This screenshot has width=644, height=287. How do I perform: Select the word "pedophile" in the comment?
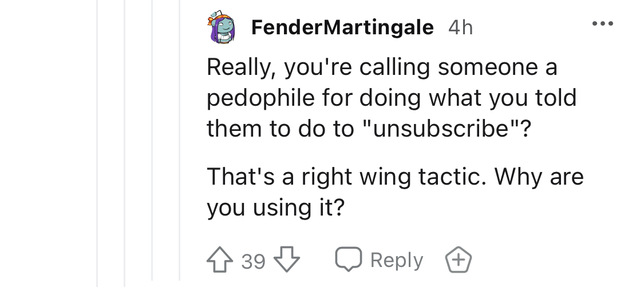coord(260,99)
